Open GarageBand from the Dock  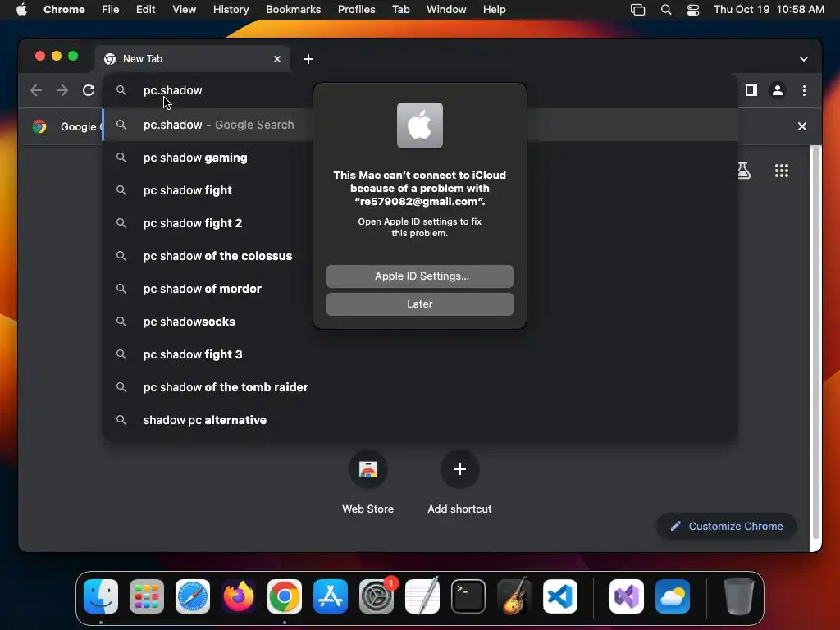514,596
